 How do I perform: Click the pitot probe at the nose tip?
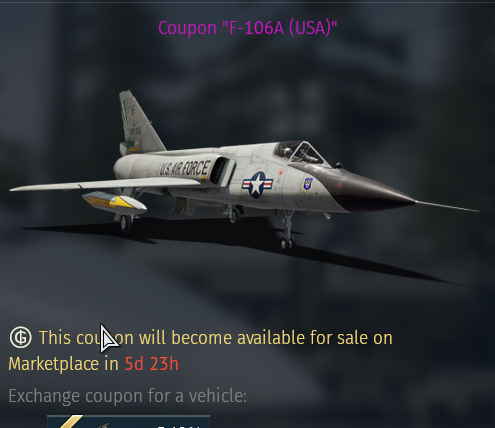pyautogui.click(x=447, y=206)
